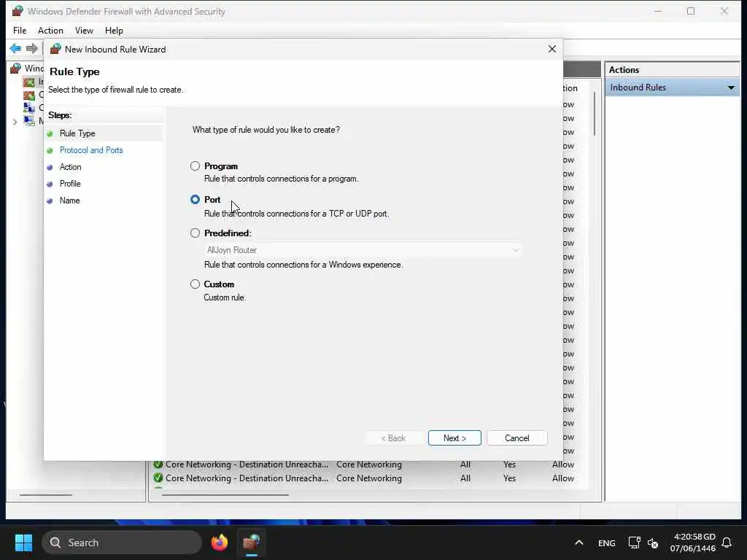Open the taskbar clock and date

(x=693, y=542)
